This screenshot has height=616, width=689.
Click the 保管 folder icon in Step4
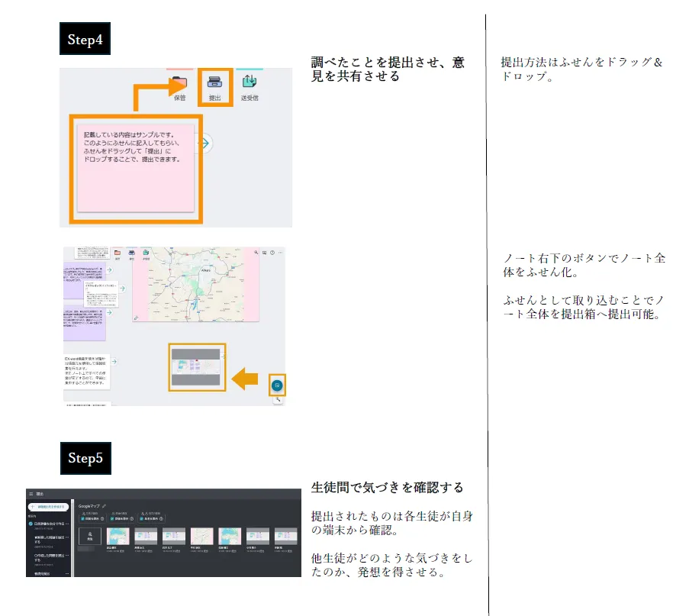coord(179,82)
